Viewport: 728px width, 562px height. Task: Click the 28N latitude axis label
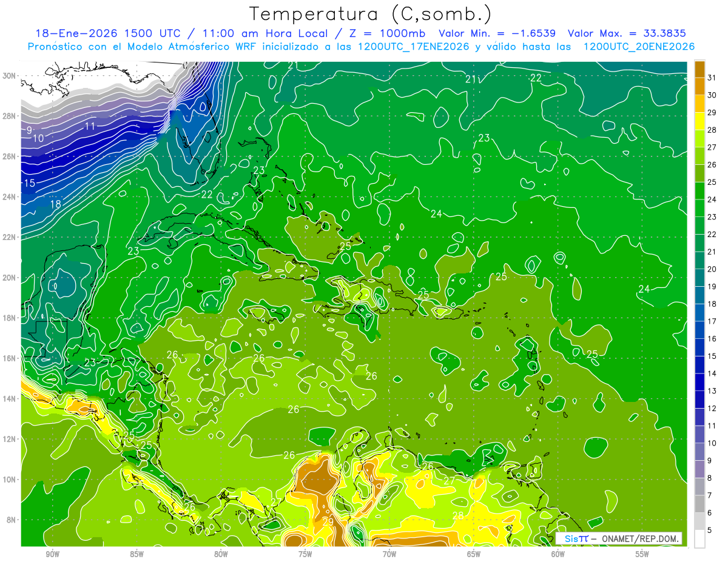10,116
